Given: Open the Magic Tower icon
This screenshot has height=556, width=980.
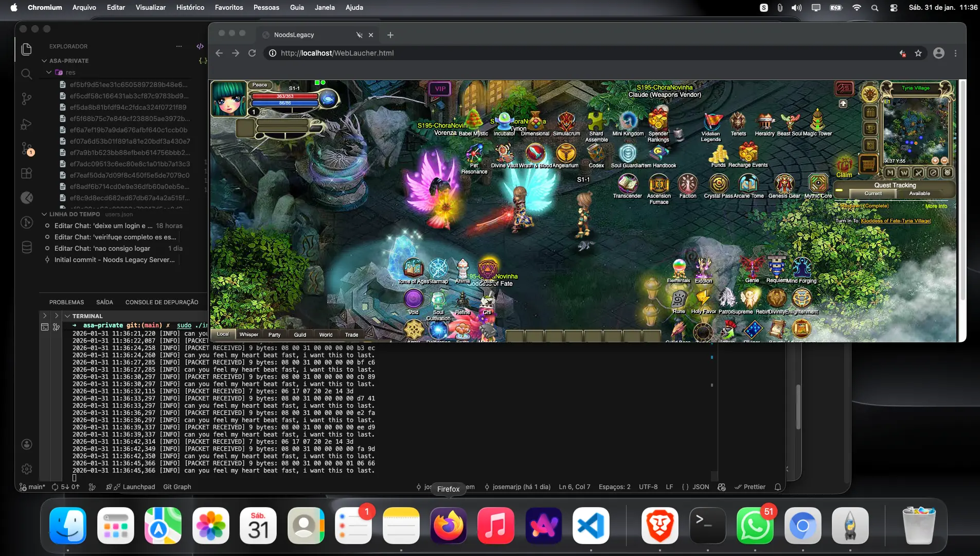Looking at the screenshot, I should (x=817, y=121).
